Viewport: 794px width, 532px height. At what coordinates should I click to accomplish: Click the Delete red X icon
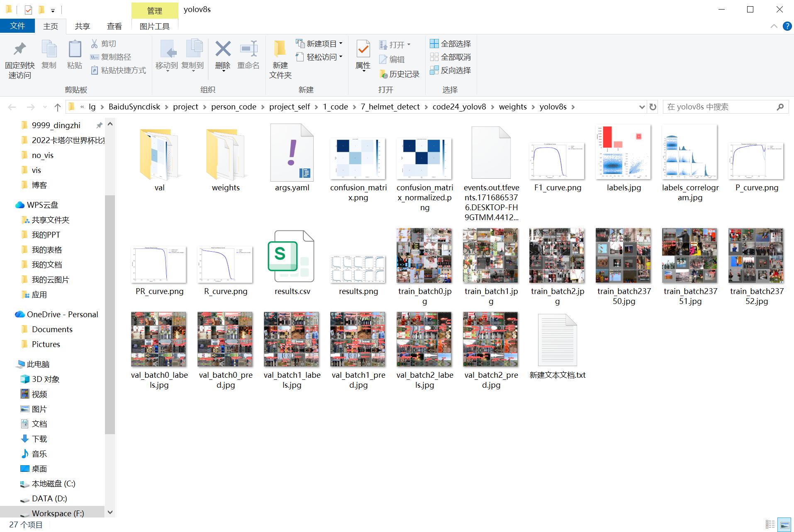(223, 49)
